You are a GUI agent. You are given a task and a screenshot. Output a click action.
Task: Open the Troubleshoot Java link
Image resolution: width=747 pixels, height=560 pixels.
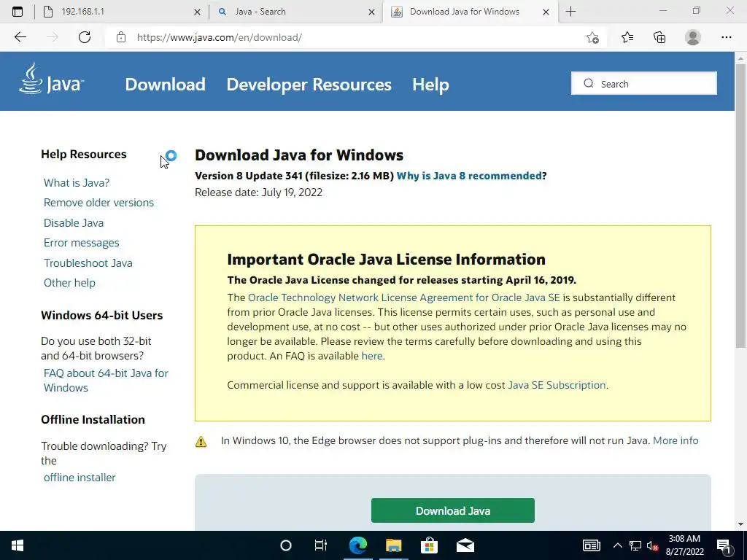pos(88,262)
